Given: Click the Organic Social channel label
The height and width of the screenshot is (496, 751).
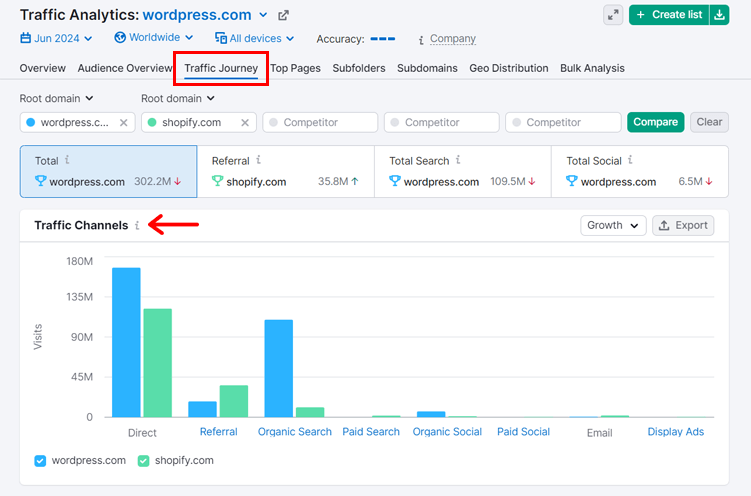Looking at the screenshot, I should 447,432.
